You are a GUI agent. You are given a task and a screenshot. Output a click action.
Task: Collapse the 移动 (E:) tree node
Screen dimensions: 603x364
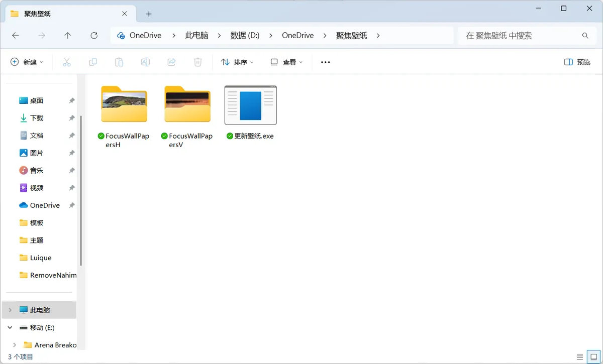point(10,327)
